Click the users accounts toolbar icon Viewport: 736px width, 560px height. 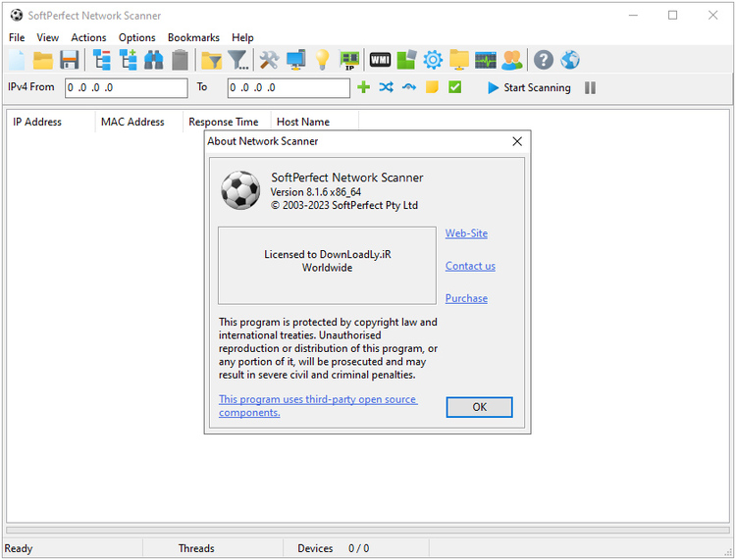click(511, 61)
